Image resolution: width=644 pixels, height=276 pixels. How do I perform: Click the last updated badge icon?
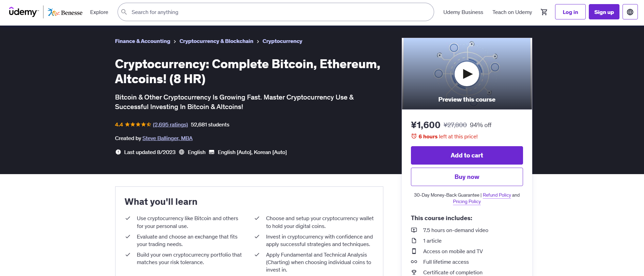coord(118,152)
